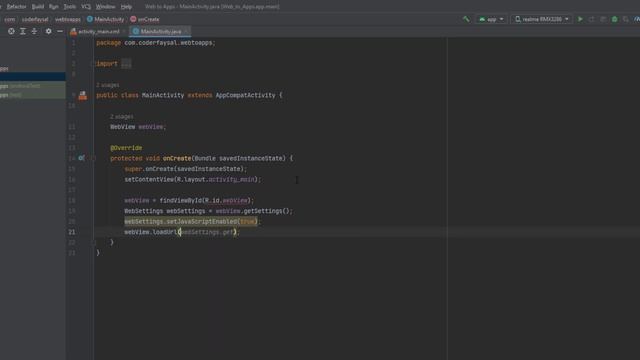The image size is (640, 360).
Task: Click the com breadcrumb
Action: click(10, 19)
